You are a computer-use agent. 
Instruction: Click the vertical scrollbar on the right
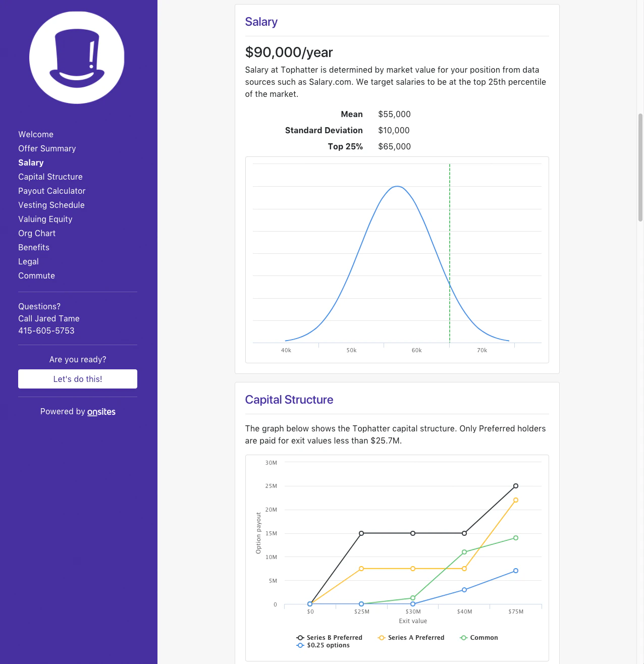point(639,167)
